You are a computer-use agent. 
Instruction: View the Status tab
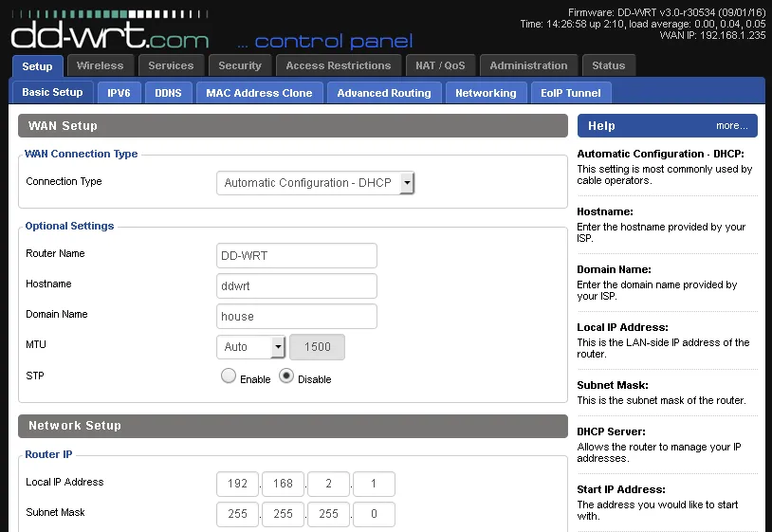click(x=608, y=65)
